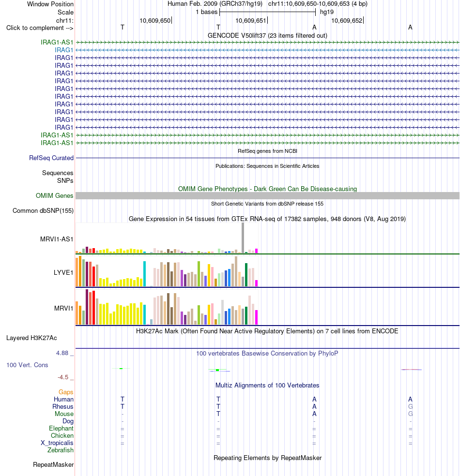Click position marker 10,609,652 on the ruler
The width and height of the screenshot is (460, 476).
(347, 21)
